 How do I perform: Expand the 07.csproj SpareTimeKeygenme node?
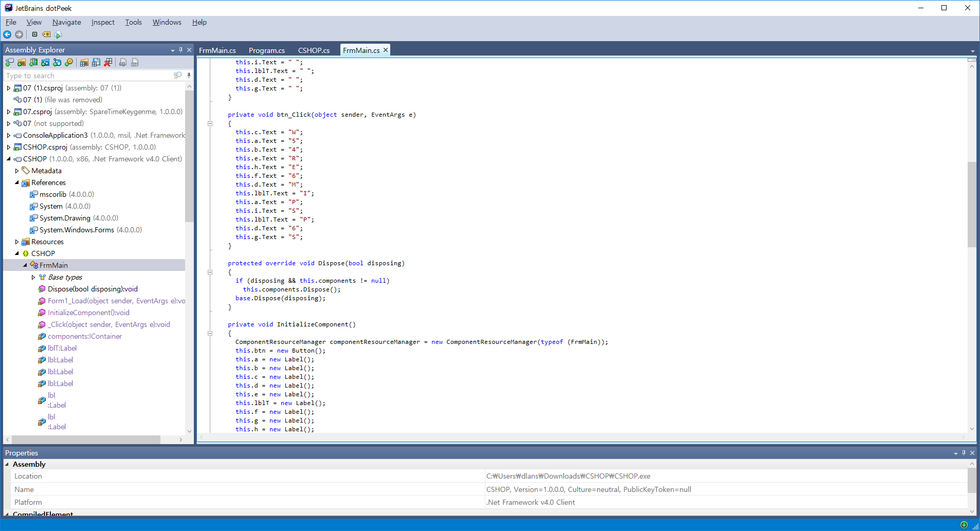(x=8, y=112)
